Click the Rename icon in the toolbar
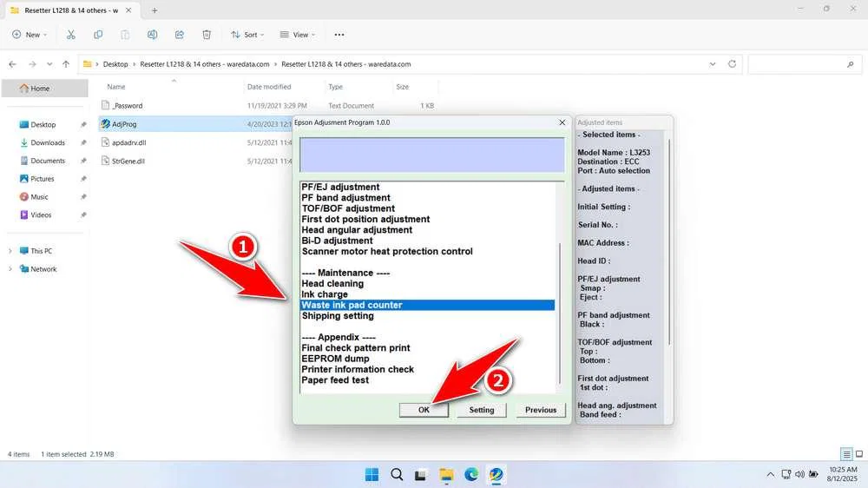 [x=152, y=35]
